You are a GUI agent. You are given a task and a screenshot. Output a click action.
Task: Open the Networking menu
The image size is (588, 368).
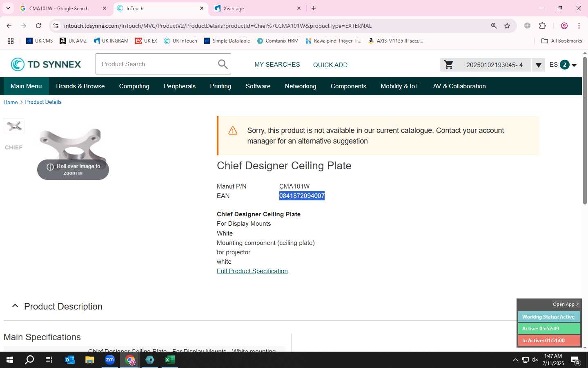301,86
